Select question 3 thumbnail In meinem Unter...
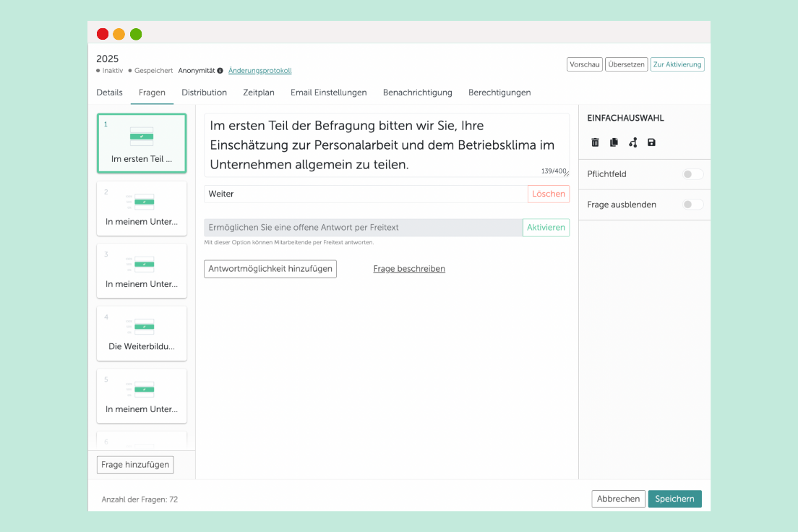The height and width of the screenshot is (532, 798). click(142, 271)
